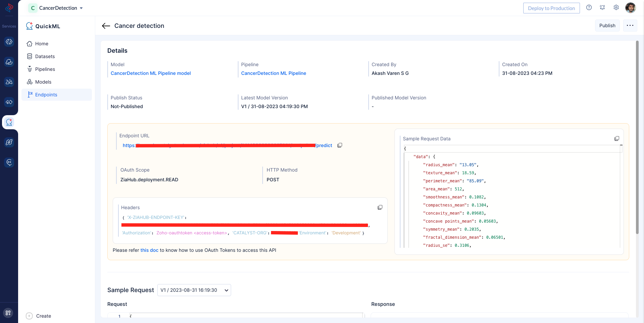644x323 pixels.
Task: Open the three-dot more options menu
Action: (x=630, y=26)
